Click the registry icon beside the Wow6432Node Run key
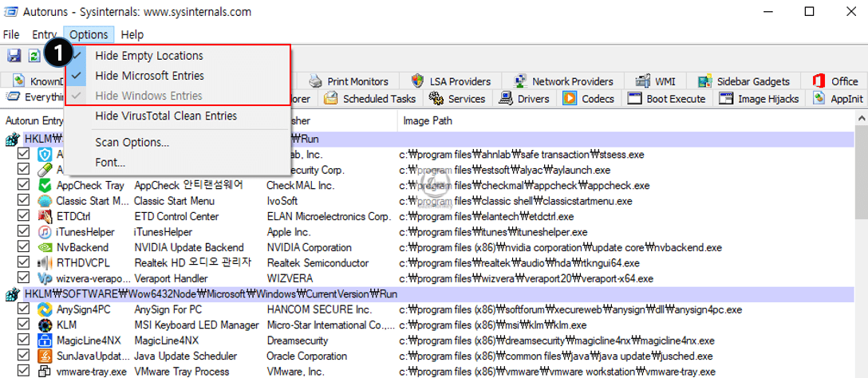868x378 pixels. 12,294
